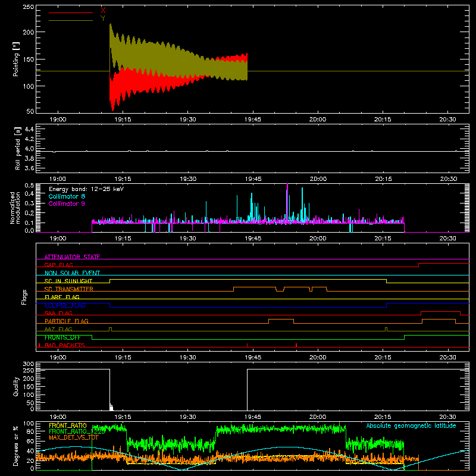
Task: Click '19:15' tick label under Pointing plot
Action: 123,120
